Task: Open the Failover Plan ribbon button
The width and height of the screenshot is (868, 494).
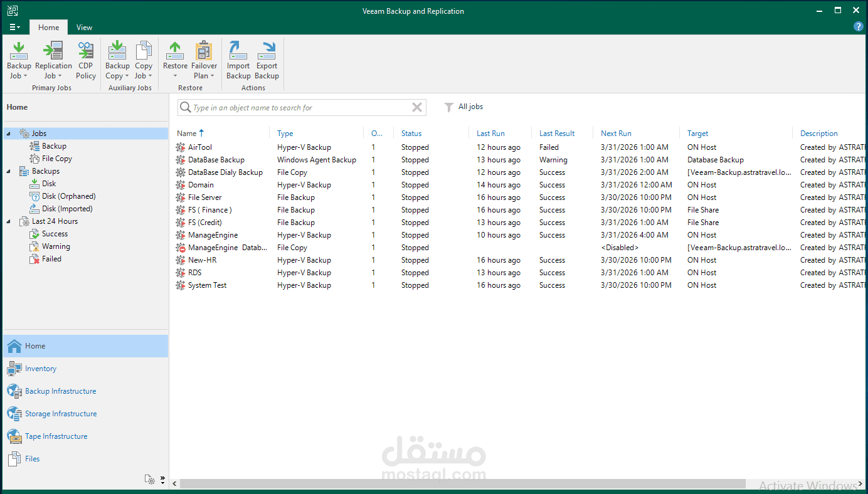Action: pos(204,60)
